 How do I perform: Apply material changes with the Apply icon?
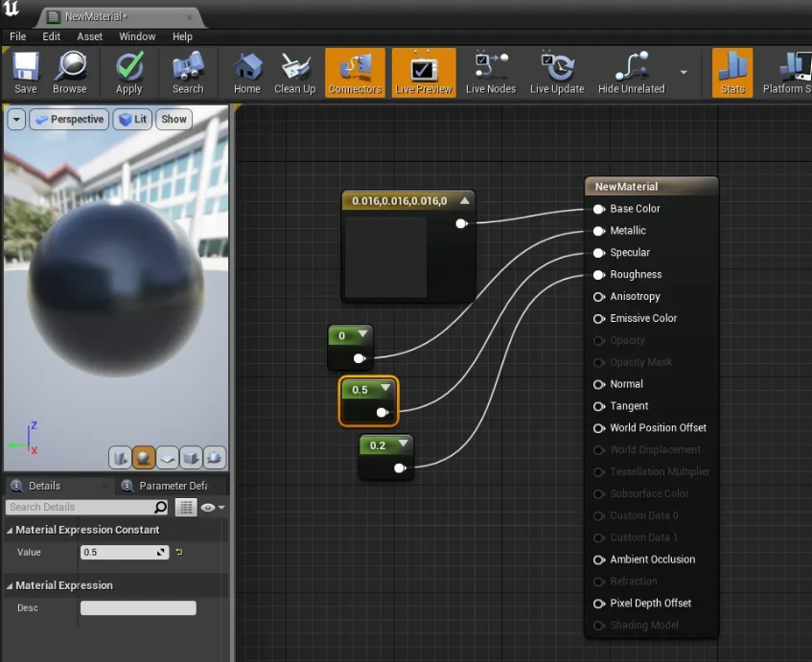(129, 73)
